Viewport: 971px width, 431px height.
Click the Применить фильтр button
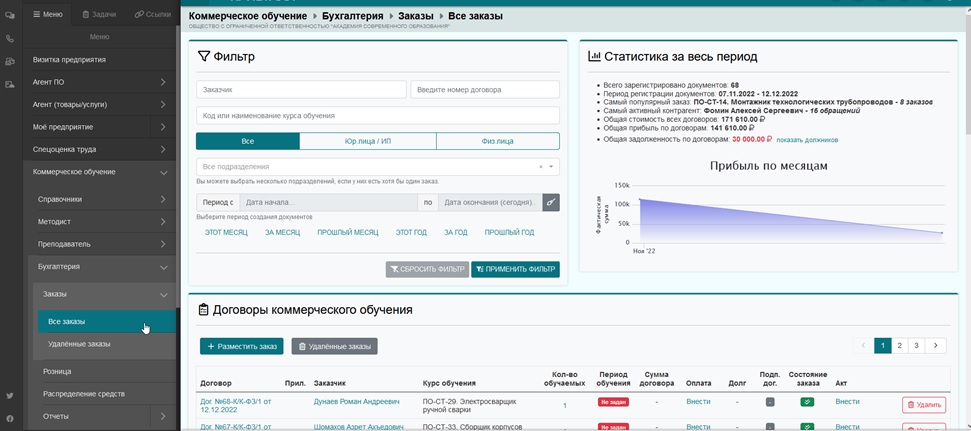[515, 269]
